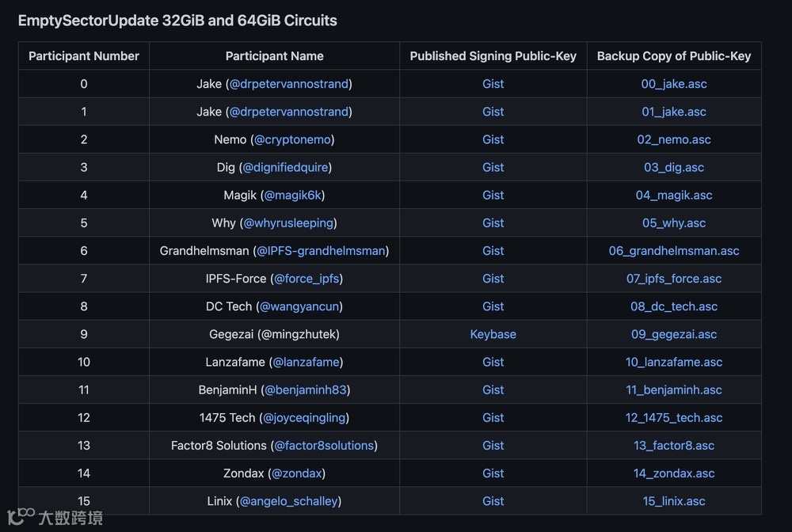Click the @force_ipfs mention link
Screen dimensions: 792x532
tap(308, 279)
